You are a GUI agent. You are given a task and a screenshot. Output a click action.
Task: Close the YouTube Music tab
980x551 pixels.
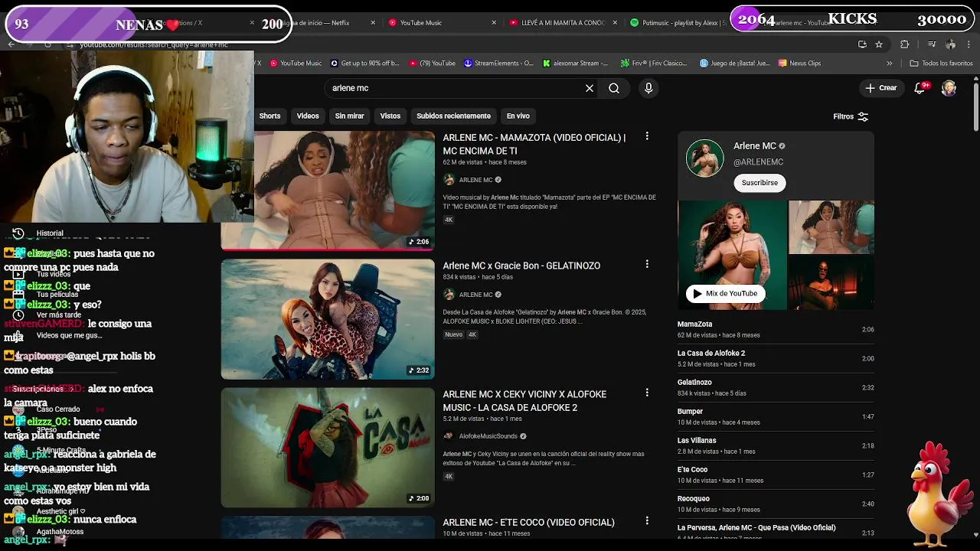[x=494, y=23]
